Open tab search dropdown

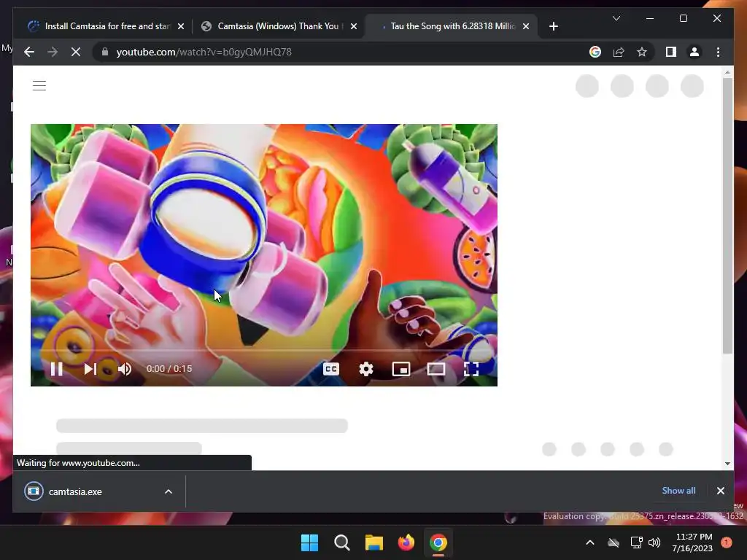click(x=616, y=18)
